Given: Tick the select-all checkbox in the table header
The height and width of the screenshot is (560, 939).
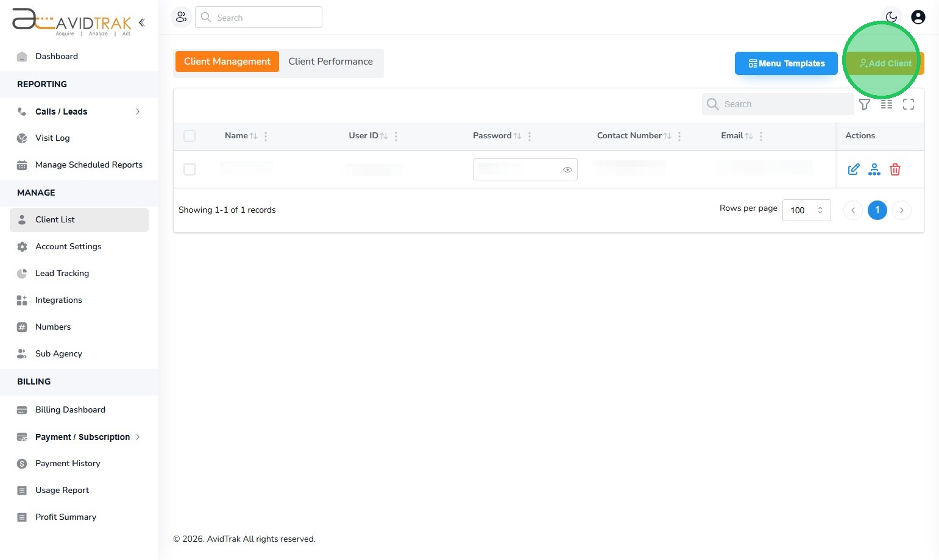Looking at the screenshot, I should [x=190, y=136].
